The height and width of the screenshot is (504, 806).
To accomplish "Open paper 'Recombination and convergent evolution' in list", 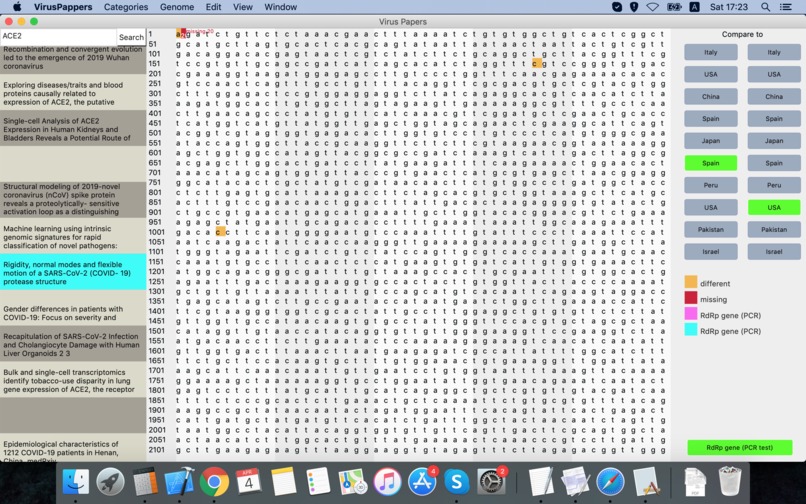I will pyautogui.click(x=73, y=59).
